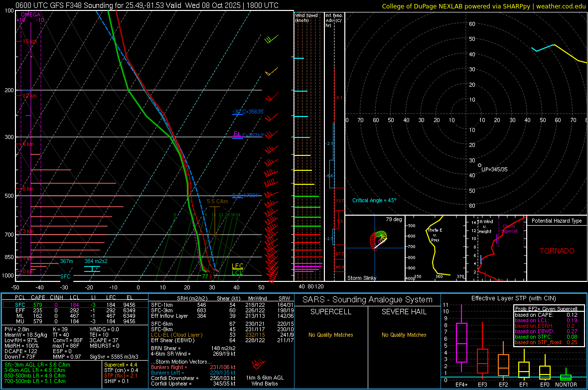
Task: Select the '79 deg' slinky value
Action: (394, 219)
